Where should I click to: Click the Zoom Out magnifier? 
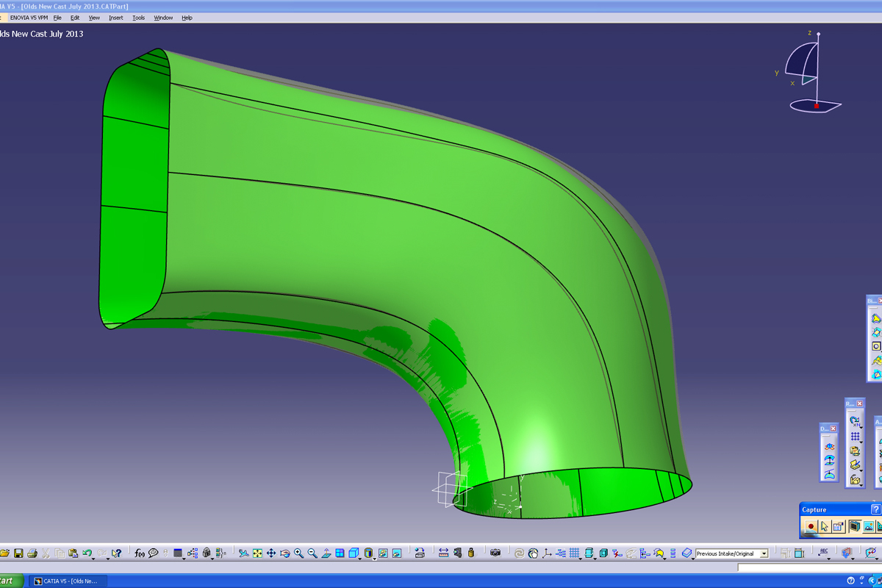pyautogui.click(x=312, y=553)
